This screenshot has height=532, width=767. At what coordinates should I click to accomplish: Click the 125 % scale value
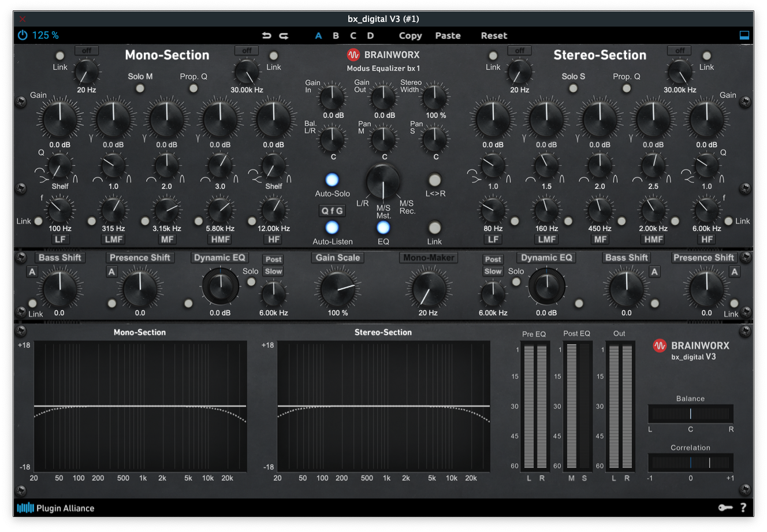(x=45, y=35)
